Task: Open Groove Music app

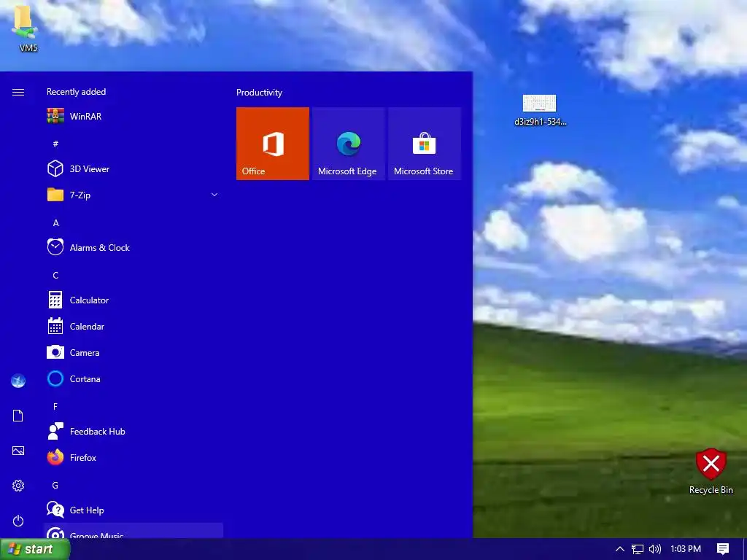Action: pos(133,531)
